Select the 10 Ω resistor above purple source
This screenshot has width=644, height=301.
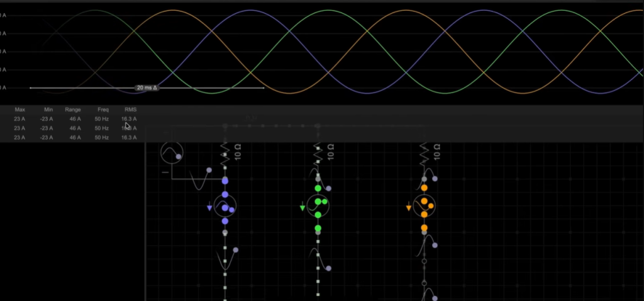225,152
